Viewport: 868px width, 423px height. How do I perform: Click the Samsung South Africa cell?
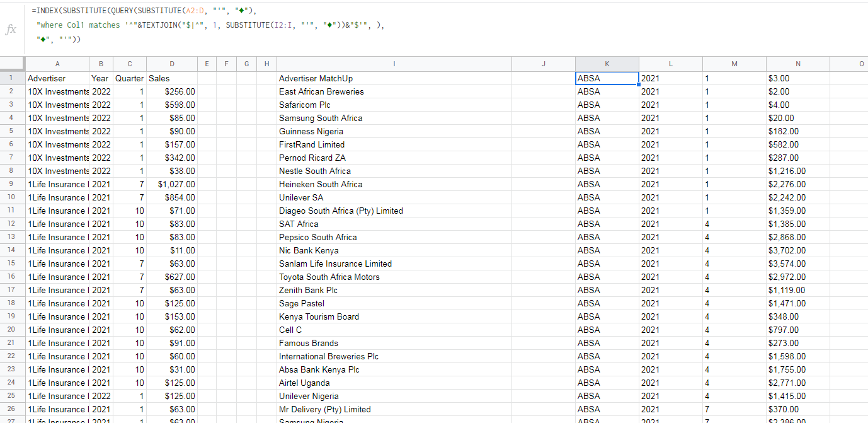tap(394, 118)
